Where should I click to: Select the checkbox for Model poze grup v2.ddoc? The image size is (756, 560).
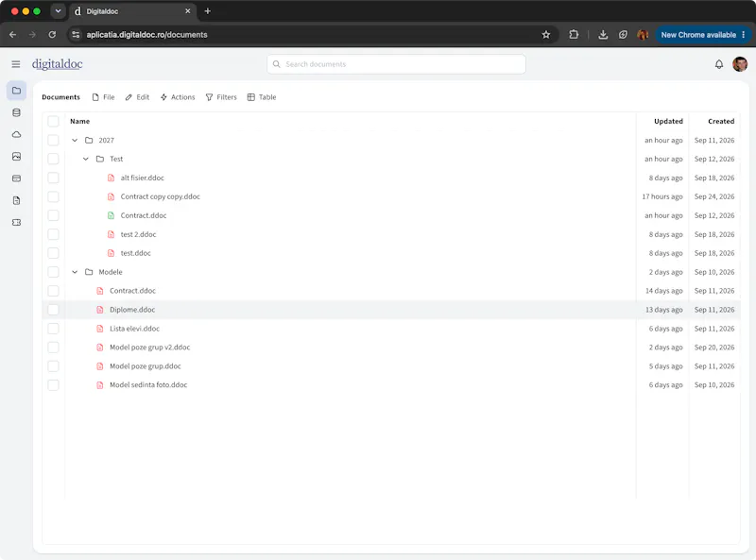tap(53, 348)
